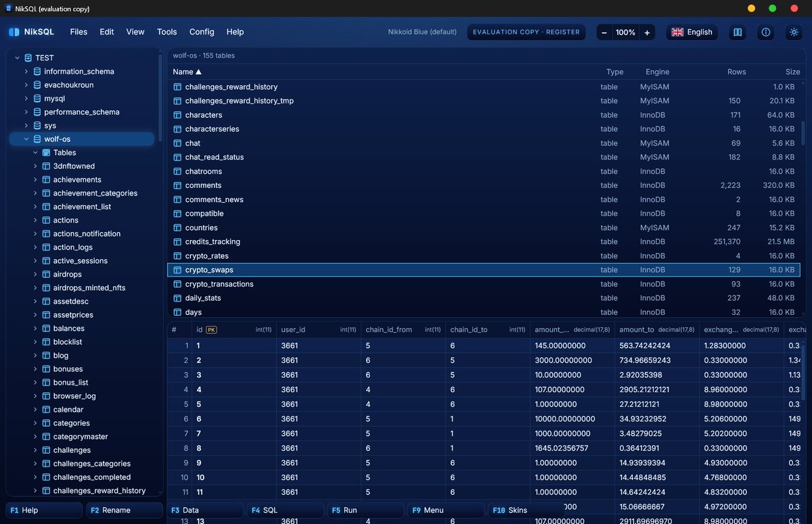Viewport: 812px width, 524px height.
Task: Select balances in the tree
Action: [69, 329]
